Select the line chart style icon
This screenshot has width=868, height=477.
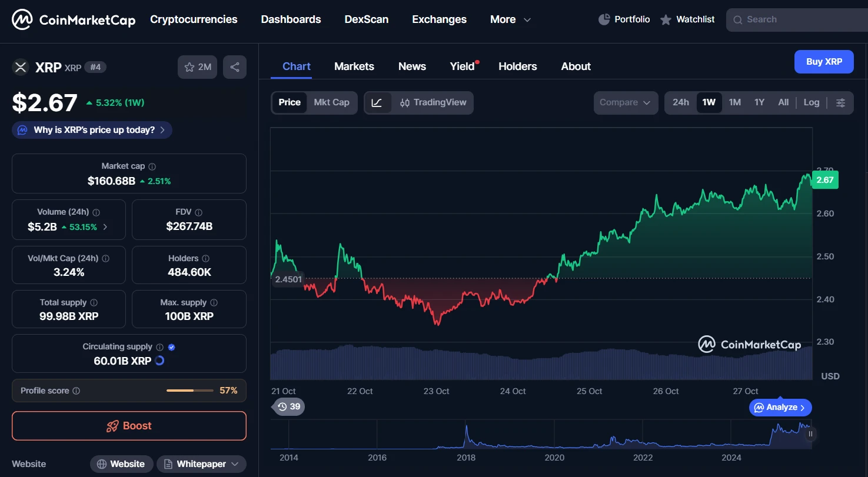[x=377, y=102]
